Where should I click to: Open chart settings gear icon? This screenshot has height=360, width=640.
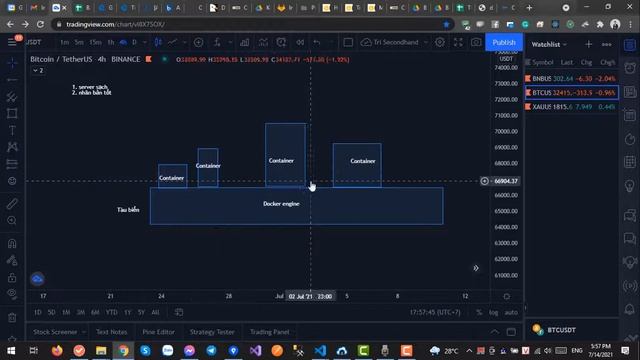440,42
